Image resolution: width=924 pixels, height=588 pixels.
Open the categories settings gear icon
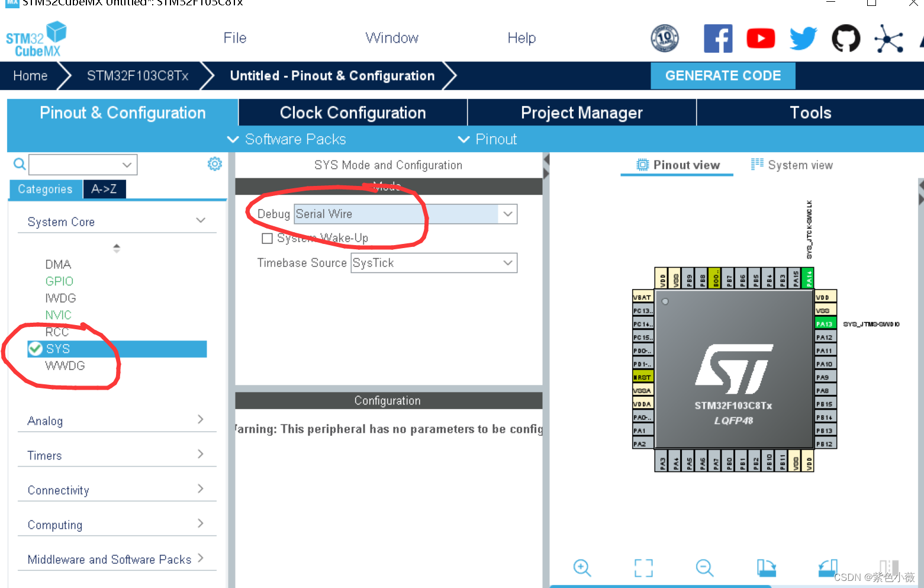tap(215, 164)
